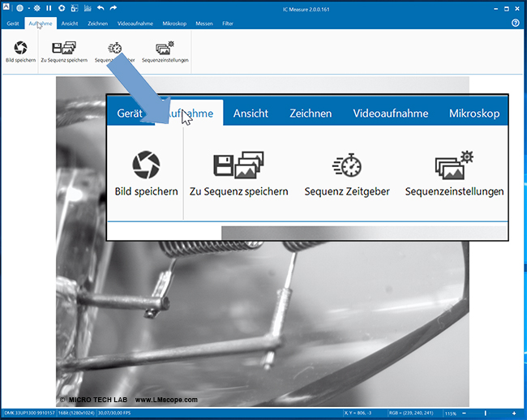Pause the live video in title bar
Screen dimensions: 527x420
tap(49, 8)
